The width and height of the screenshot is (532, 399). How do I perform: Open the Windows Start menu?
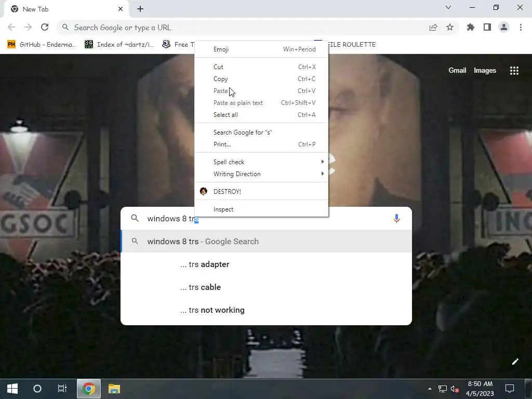coord(12,389)
